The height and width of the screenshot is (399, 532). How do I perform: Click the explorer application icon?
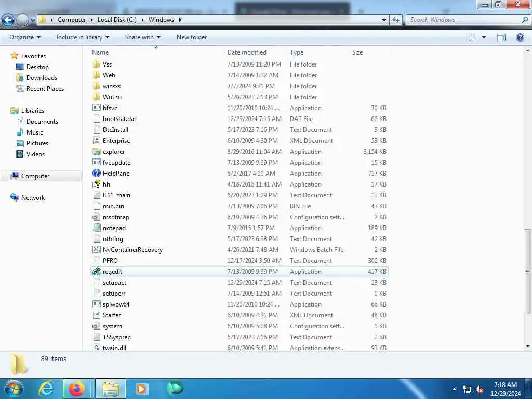pos(97,152)
